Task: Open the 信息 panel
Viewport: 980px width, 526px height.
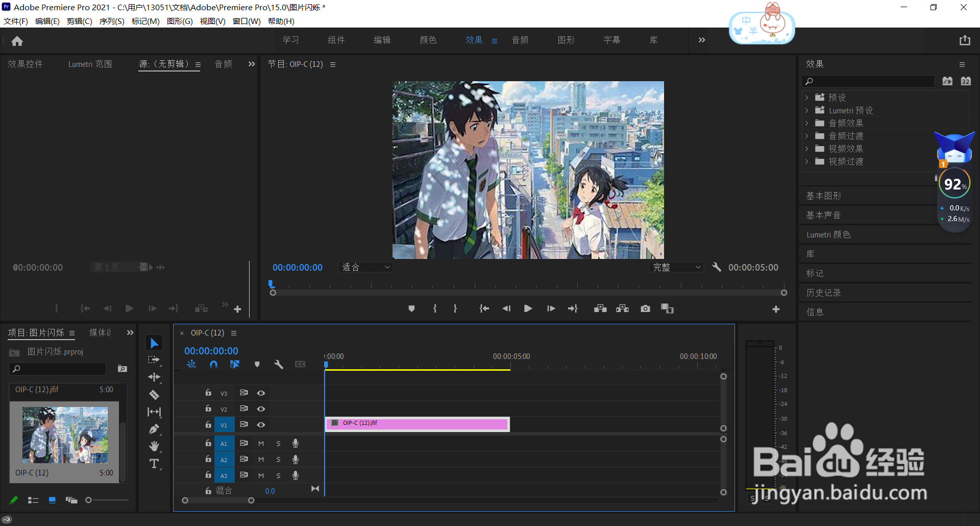Action: point(815,312)
